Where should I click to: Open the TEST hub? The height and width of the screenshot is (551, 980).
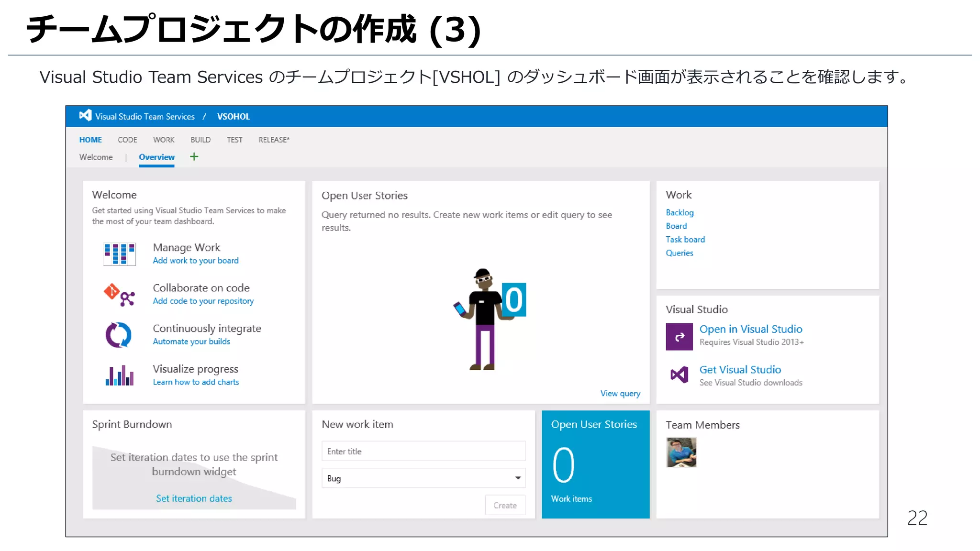tap(234, 140)
